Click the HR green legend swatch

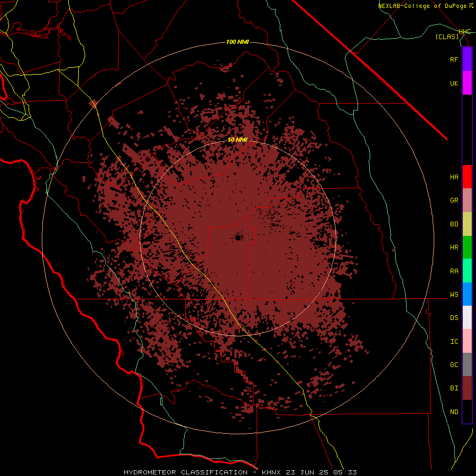467,248
